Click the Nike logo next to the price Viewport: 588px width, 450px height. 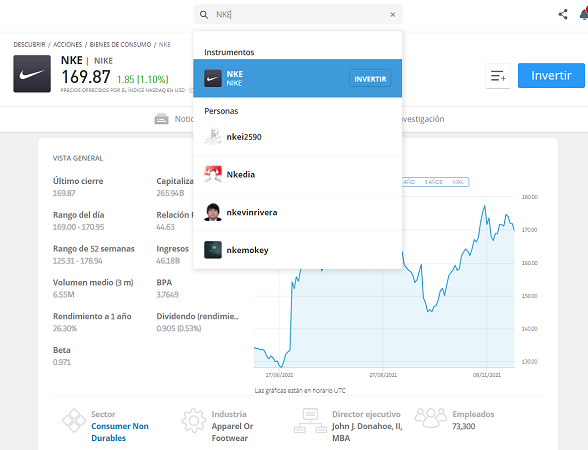32,74
